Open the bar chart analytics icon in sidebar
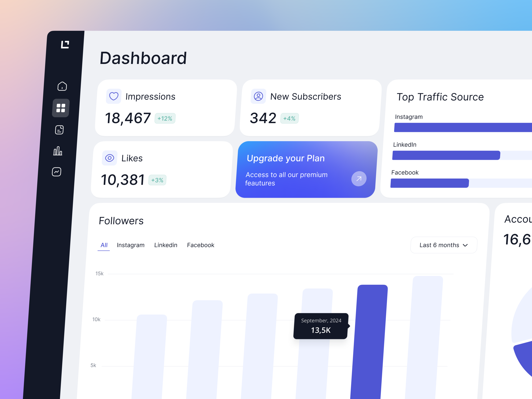This screenshot has width=532, height=399. pyautogui.click(x=58, y=151)
